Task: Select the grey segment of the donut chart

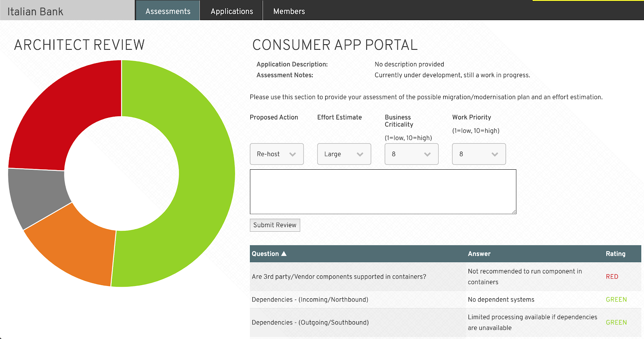Action: pyautogui.click(x=38, y=195)
